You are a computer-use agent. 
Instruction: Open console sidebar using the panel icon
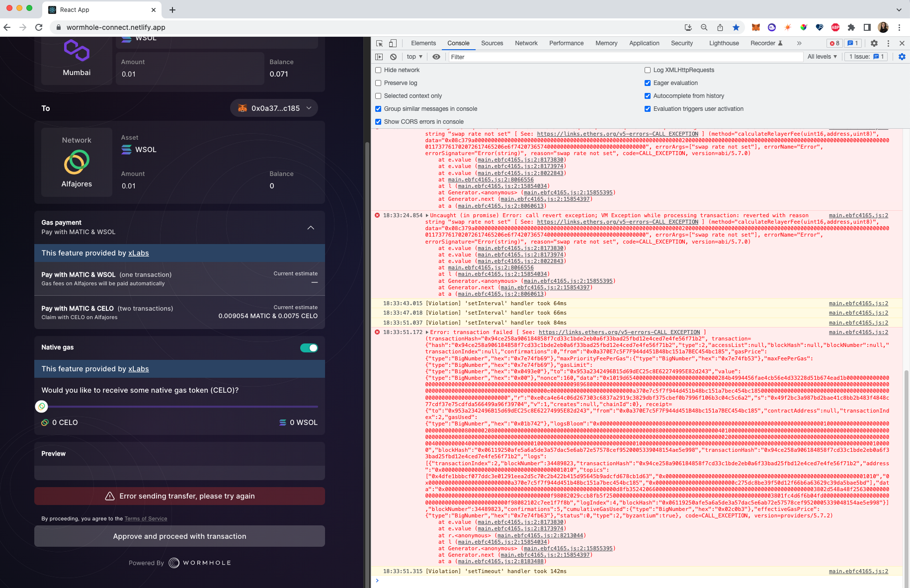[379, 57]
